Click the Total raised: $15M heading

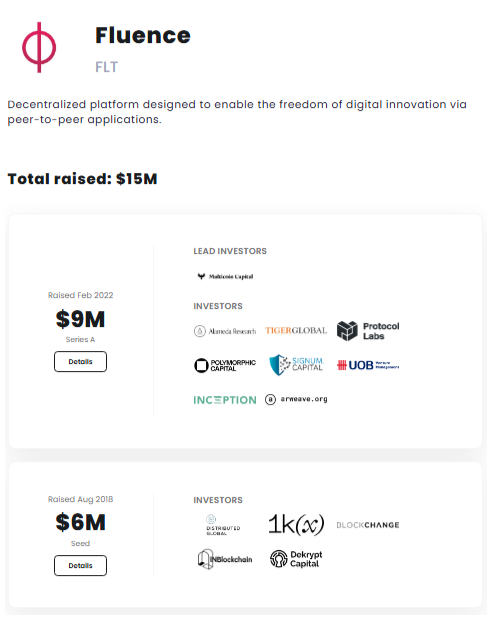click(x=82, y=179)
